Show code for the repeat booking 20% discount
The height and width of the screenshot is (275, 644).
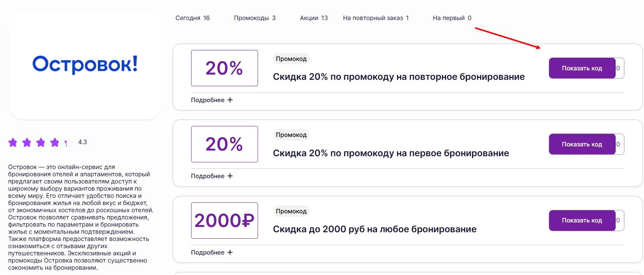tap(582, 68)
